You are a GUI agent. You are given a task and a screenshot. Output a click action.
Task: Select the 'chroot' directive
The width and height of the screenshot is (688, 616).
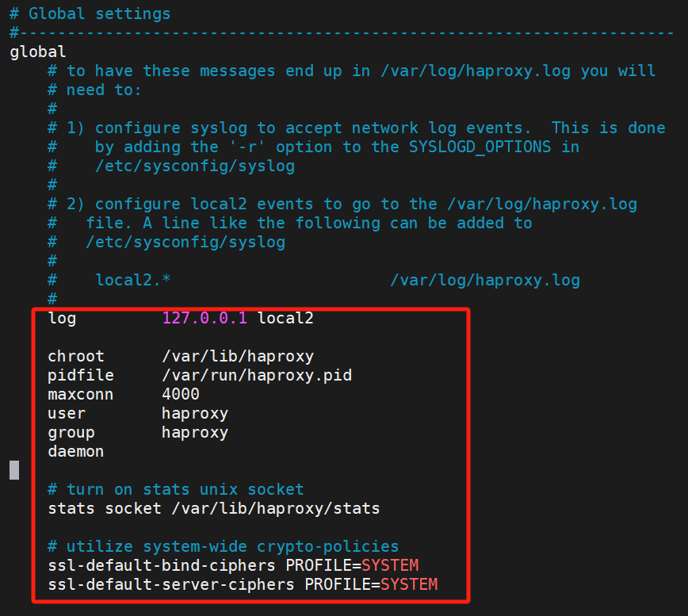click(75, 356)
